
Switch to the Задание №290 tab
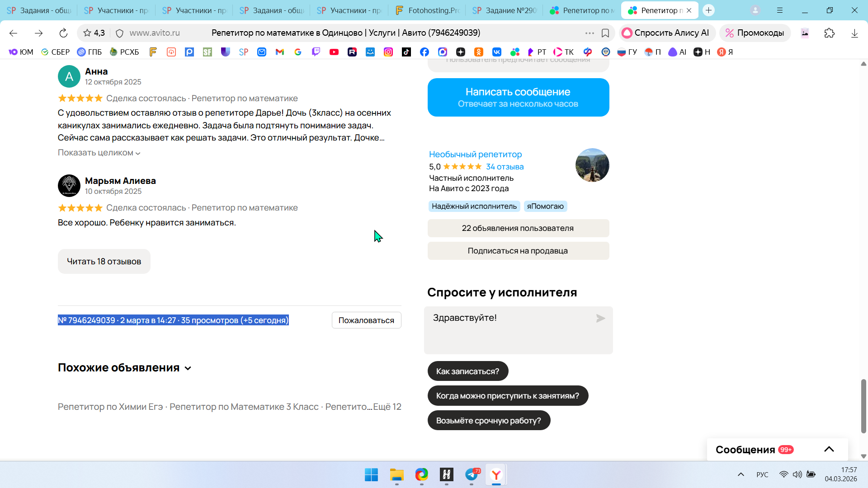[505, 10]
